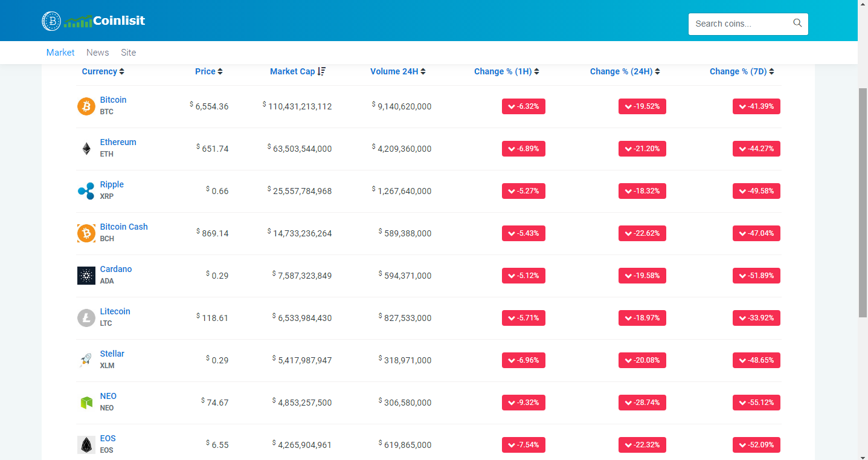This screenshot has height=460, width=868.
Task: Open the Litecoin link
Action: [x=115, y=311]
